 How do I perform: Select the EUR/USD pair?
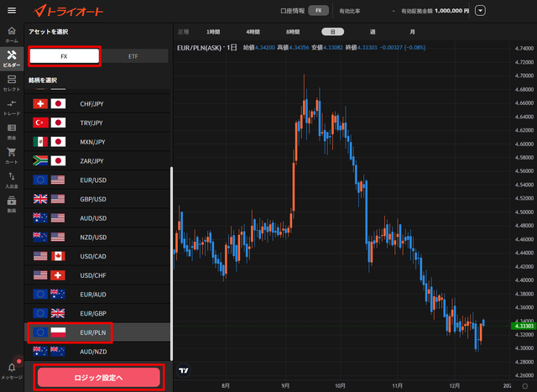pyautogui.click(x=97, y=180)
